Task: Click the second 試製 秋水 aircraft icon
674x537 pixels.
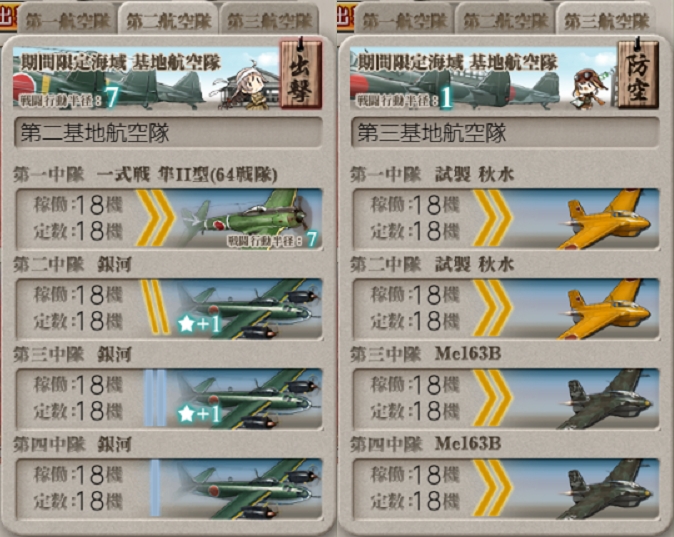Action: (x=606, y=308)
